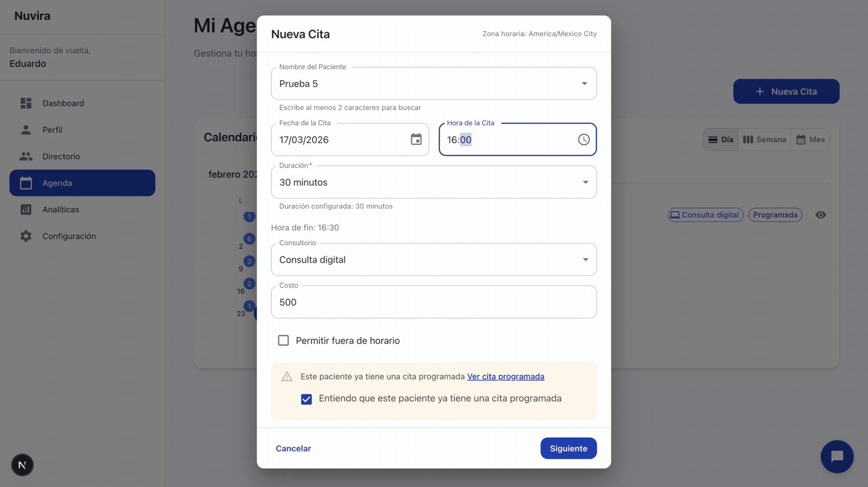The width and height of the screenshot is (868, 487).
Task: Switch calendar to Semana view
Action: 764,140
